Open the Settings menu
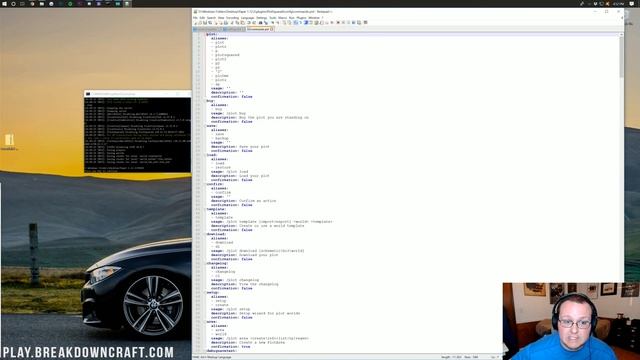 (x=262, y=18)
